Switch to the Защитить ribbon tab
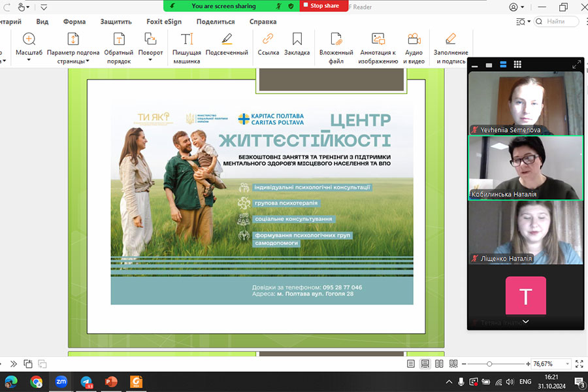Screen dimensions: 588x392 click(x=116, y=22)
